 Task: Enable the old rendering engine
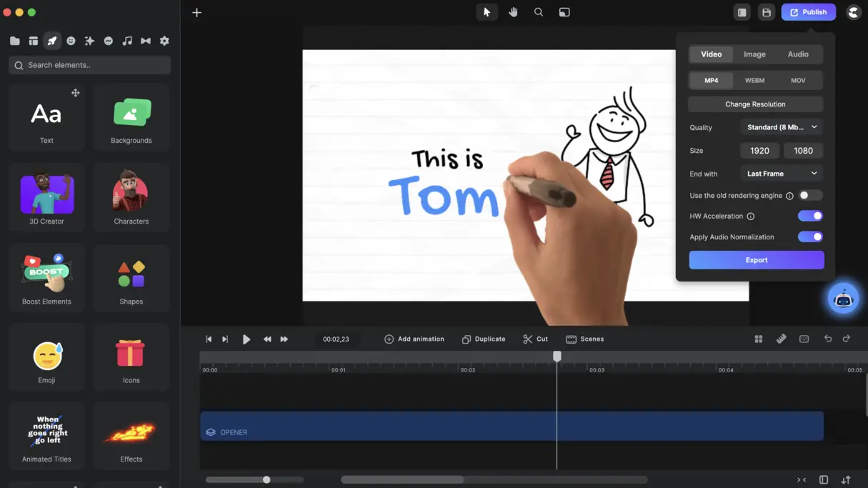coord(811,195)
